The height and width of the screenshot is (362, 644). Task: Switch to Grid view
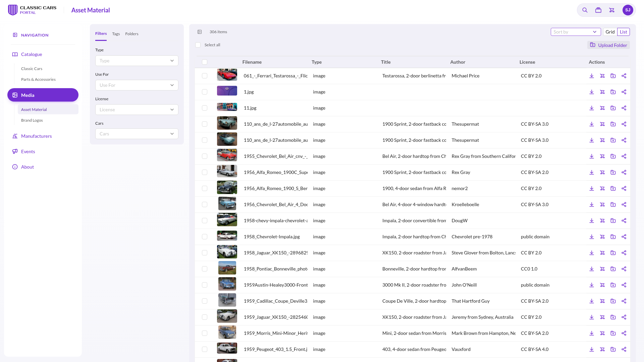610,32
